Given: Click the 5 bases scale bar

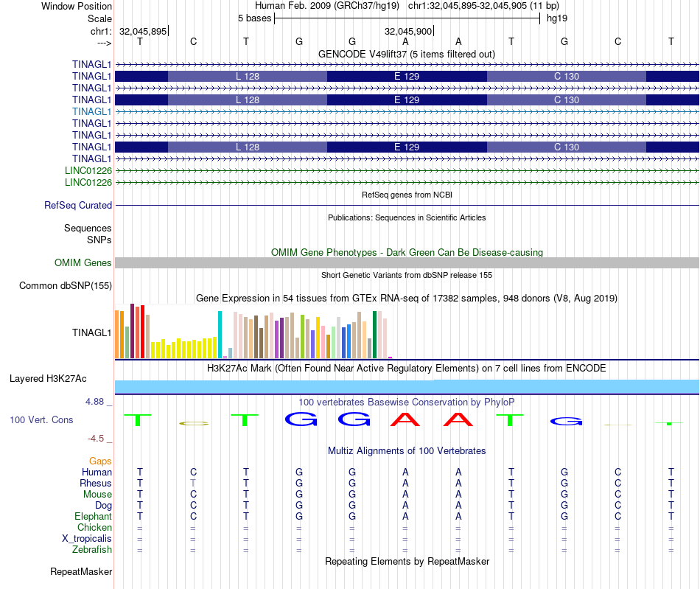Looking at the screenshot, I should point(407,18).
